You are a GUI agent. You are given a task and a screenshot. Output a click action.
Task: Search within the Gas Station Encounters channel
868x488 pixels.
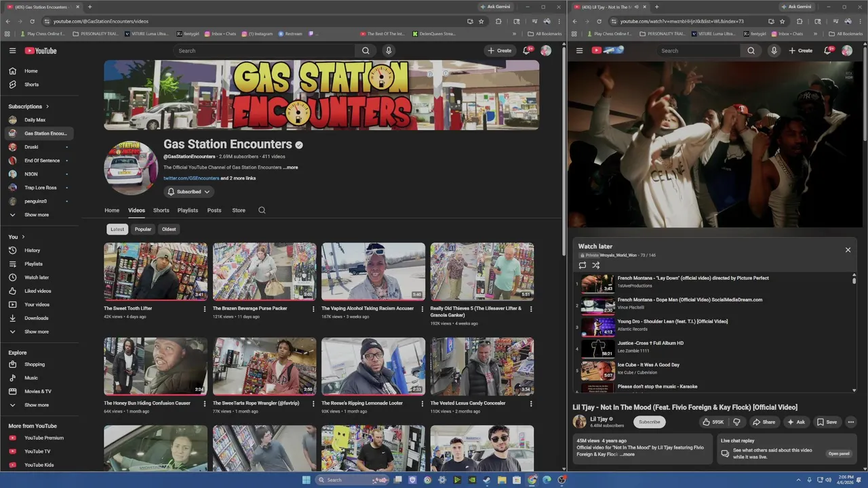pos(262,210)
